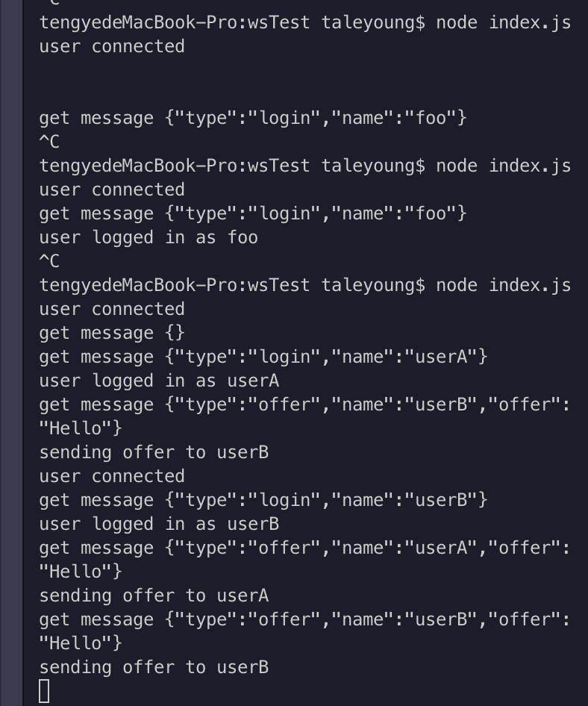
Task: Click the "user logged in as userB" output line
Action: [159, 524]
